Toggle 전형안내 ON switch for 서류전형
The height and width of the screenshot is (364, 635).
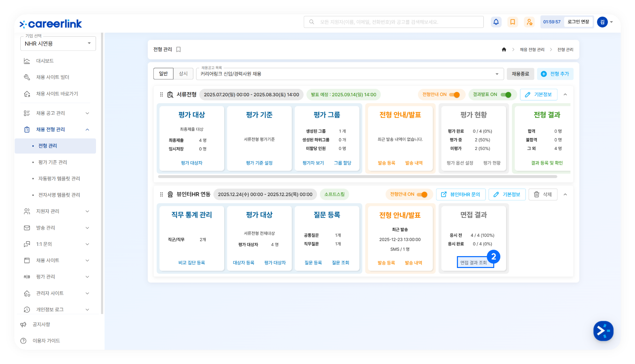(455, 95)
